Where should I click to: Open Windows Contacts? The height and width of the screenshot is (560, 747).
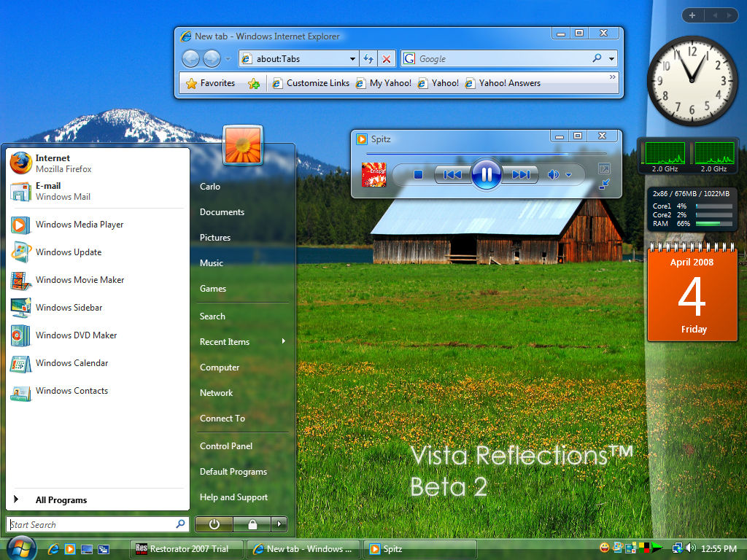(x=98, y=391)
